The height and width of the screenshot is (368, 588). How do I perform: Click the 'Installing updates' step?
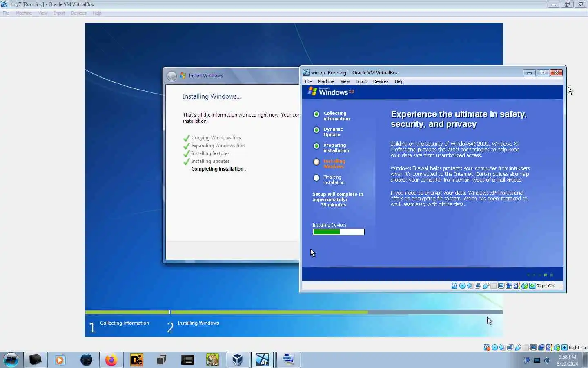pyautogui.click(x=210, y=161)
